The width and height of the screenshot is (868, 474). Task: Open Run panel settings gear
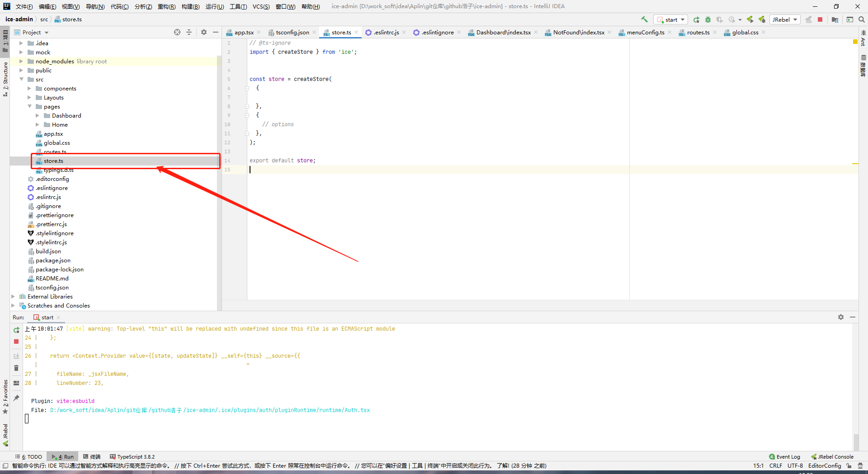[841, 317]
